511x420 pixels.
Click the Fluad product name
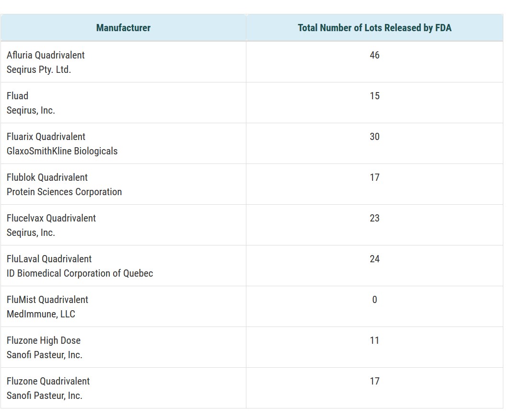coord(18,96)
